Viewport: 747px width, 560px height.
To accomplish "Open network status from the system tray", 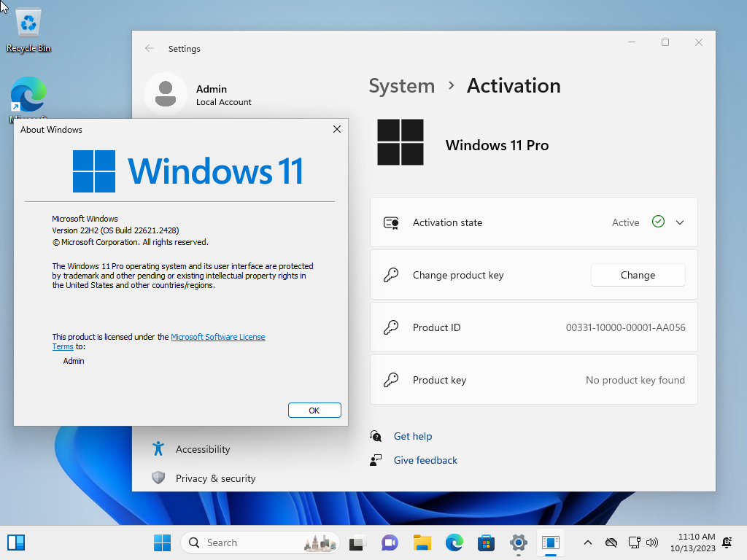I will coord(634,542).
